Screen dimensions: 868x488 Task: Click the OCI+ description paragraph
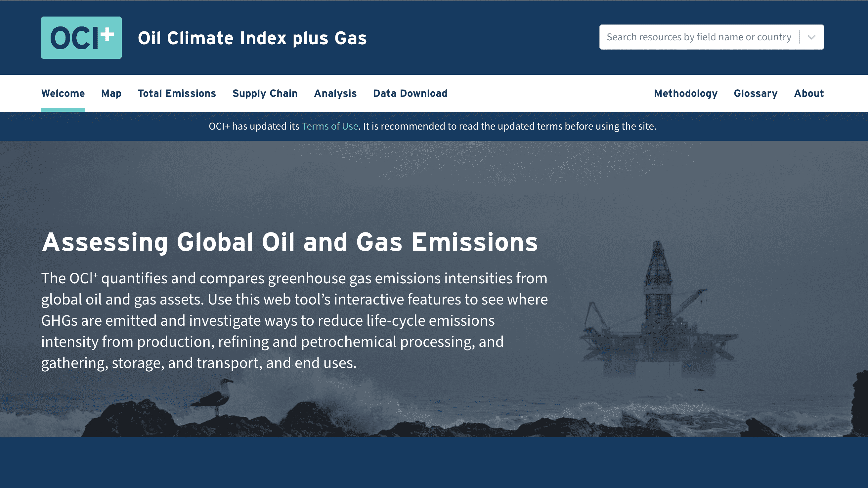coord(294,321)
